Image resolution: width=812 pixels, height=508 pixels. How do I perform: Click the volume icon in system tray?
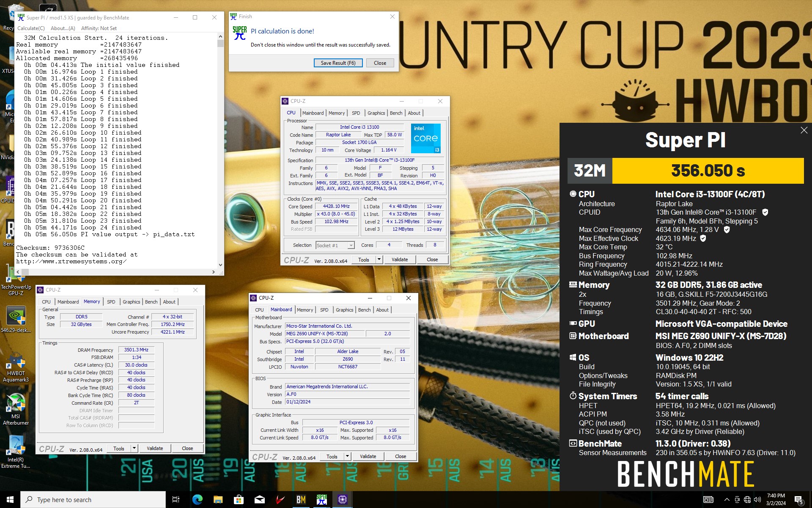[x=757, y=500]
